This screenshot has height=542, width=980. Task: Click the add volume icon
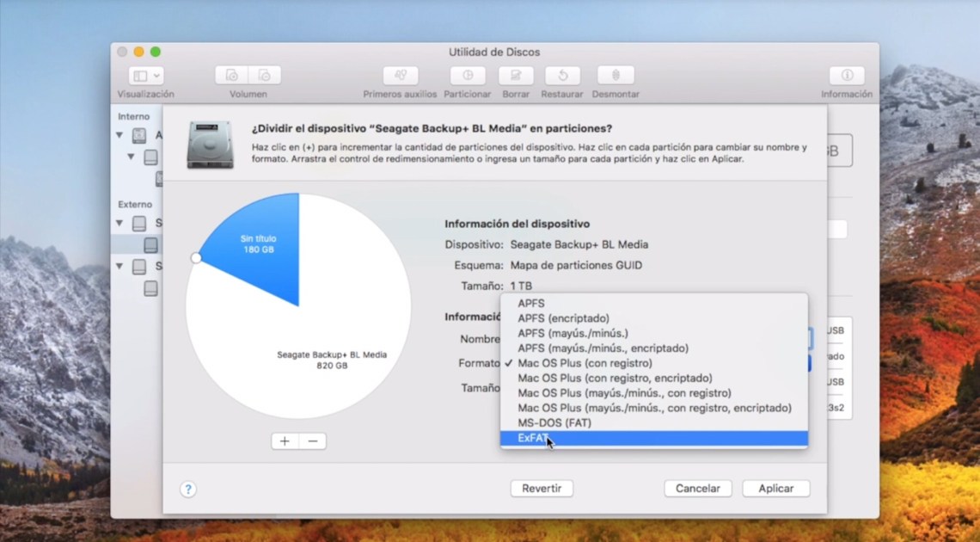click(x=232, y=76)
